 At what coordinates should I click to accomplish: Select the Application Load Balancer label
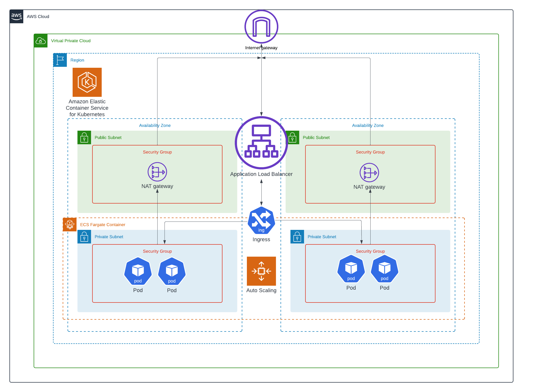(261, 174)
